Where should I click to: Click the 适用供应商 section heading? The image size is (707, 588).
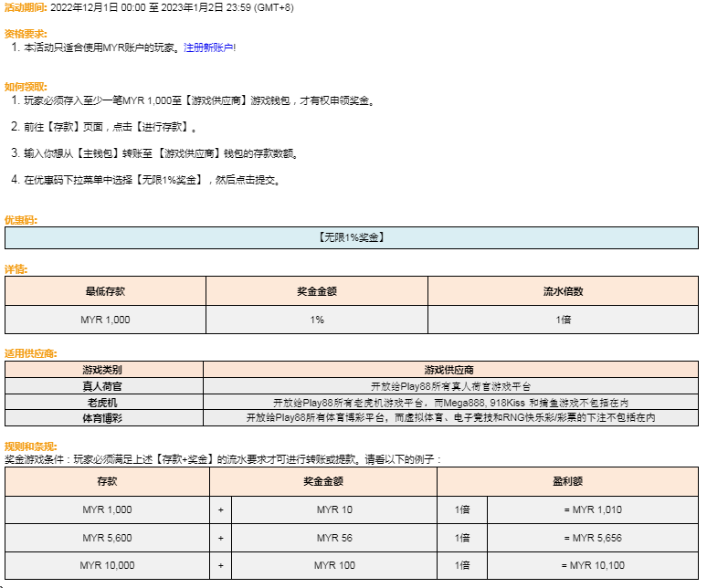(30, 352)
